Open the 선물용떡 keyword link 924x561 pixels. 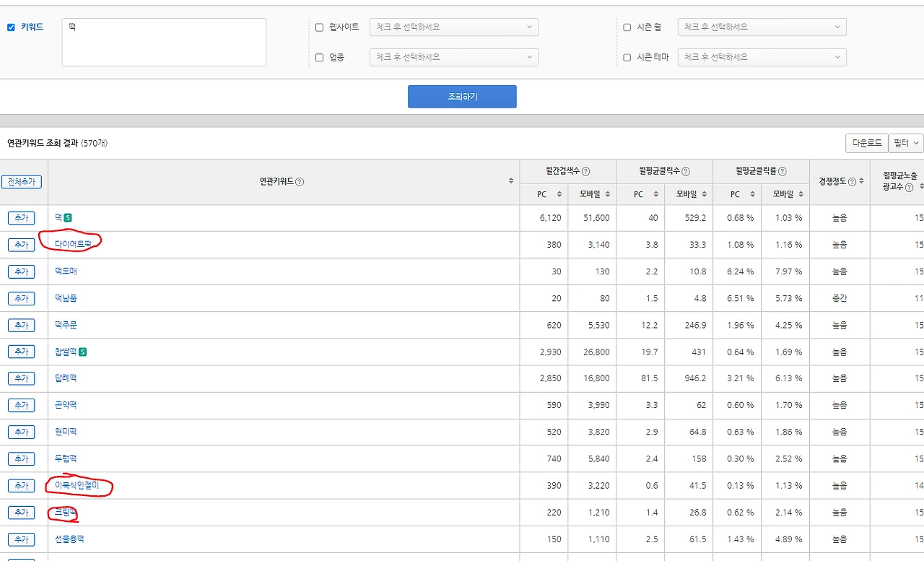point(69,539)
